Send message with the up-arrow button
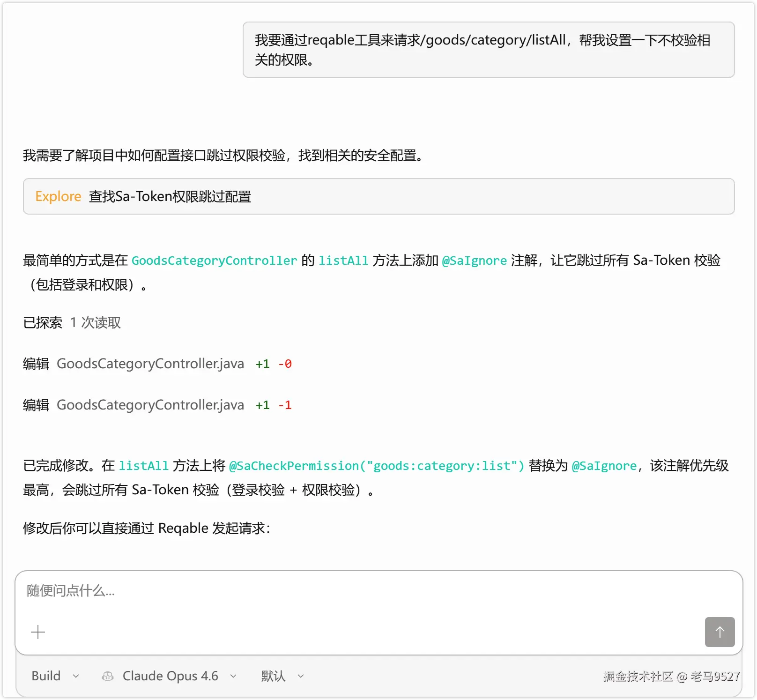Screen dimensions: 757x700 [x=720, y=632]
